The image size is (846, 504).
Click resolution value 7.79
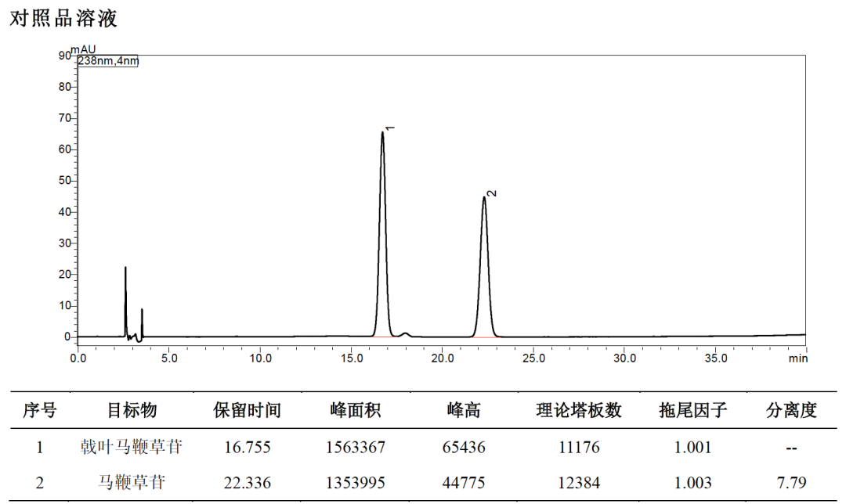point(791,482)
